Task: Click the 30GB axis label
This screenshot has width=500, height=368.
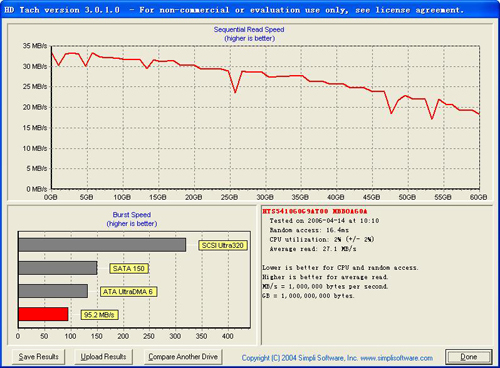Action: (265, 197)
